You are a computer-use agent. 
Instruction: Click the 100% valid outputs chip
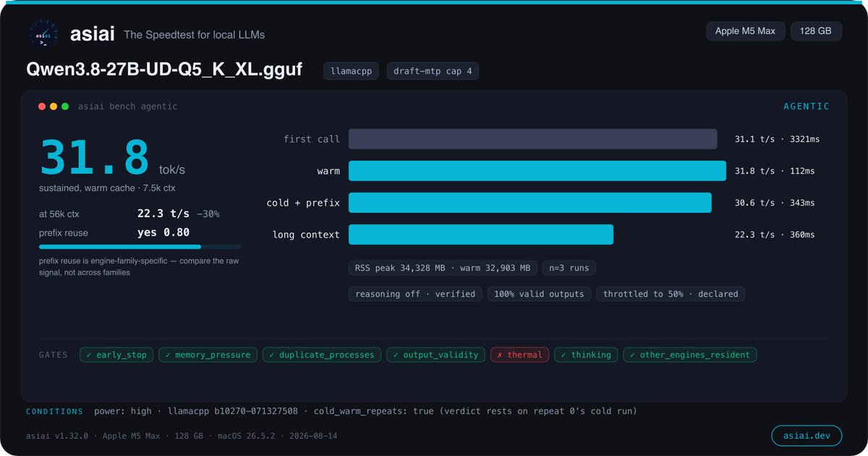[x=539, y=294]
